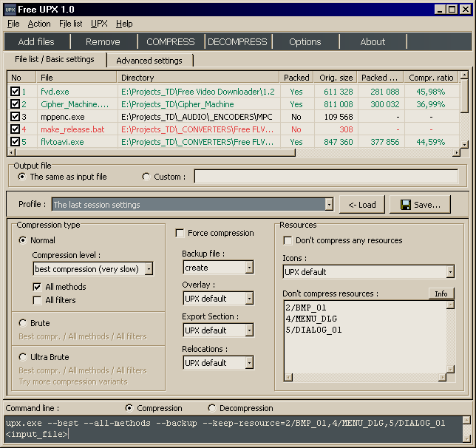The width and height of the screenshot is (476, 448).
Task: Enable the Force compression checkbox
Action: pos(180,234)
